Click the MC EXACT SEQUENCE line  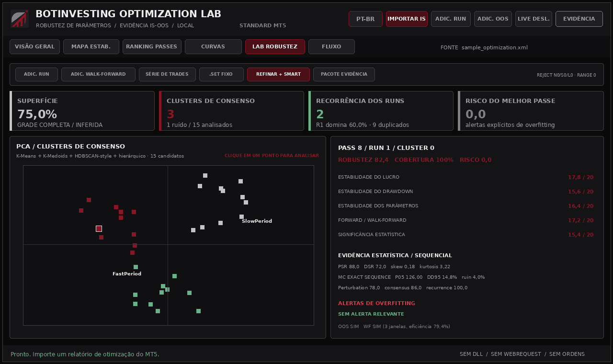tap(411, 277)
